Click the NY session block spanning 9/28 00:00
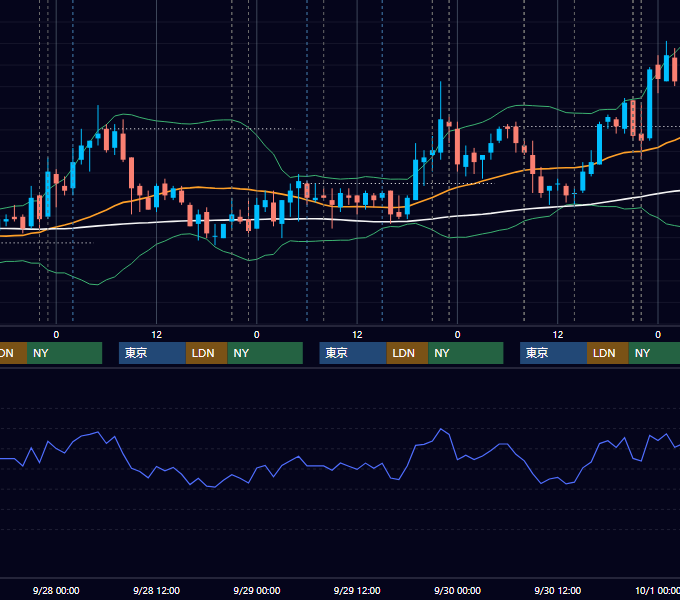 [x=64, y=353]
